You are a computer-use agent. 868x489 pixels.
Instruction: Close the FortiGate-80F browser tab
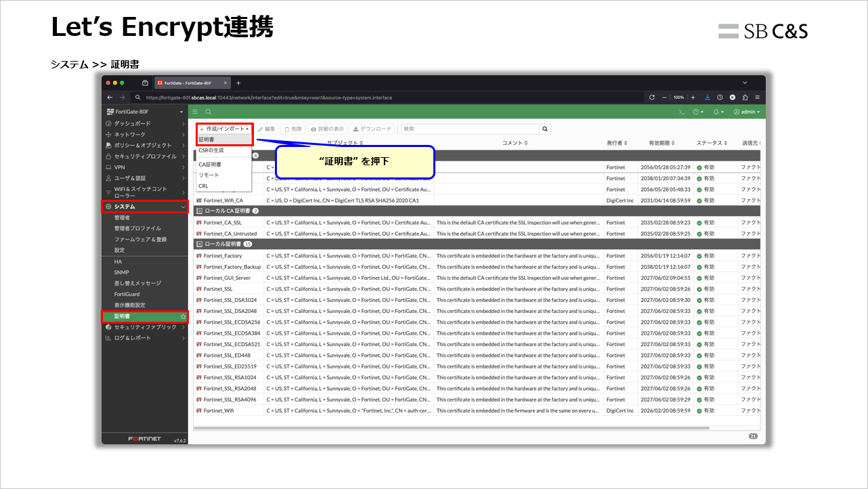click(x=225, y=83)
